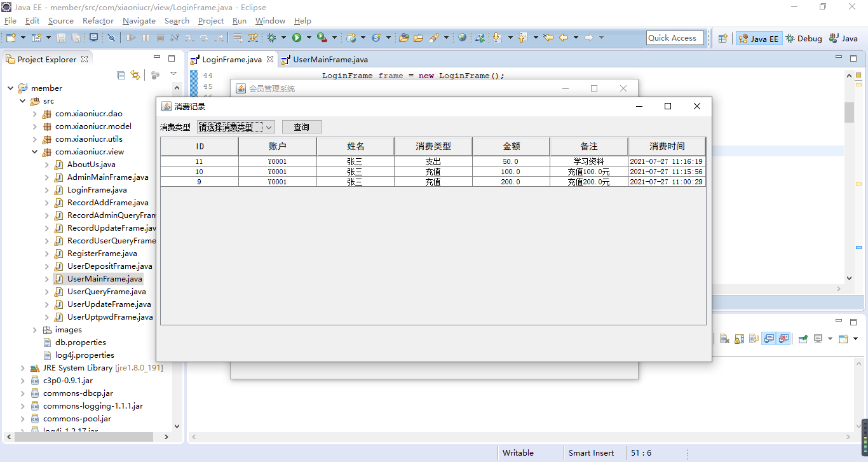The height and width of the screenshot is (462, 868).
Task: Toggle Word Wrap in the console toolbar
Action: click(754, 339)
